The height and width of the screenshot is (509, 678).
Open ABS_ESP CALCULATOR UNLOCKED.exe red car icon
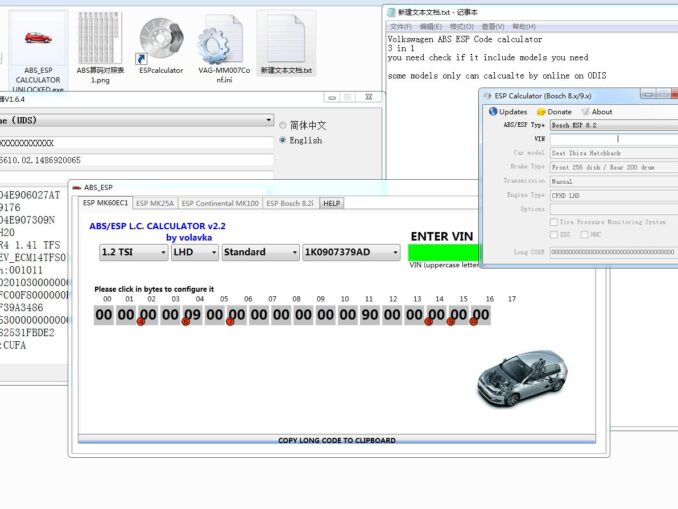coord(38,38)
